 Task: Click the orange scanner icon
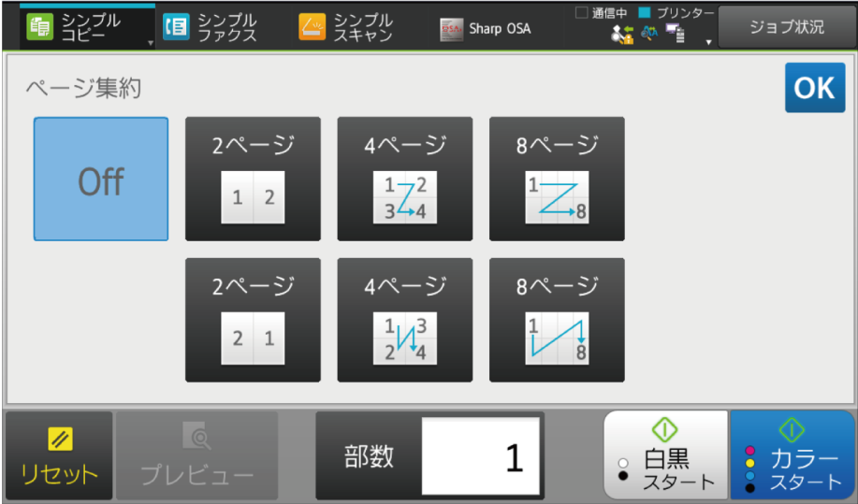pos(312,27)
